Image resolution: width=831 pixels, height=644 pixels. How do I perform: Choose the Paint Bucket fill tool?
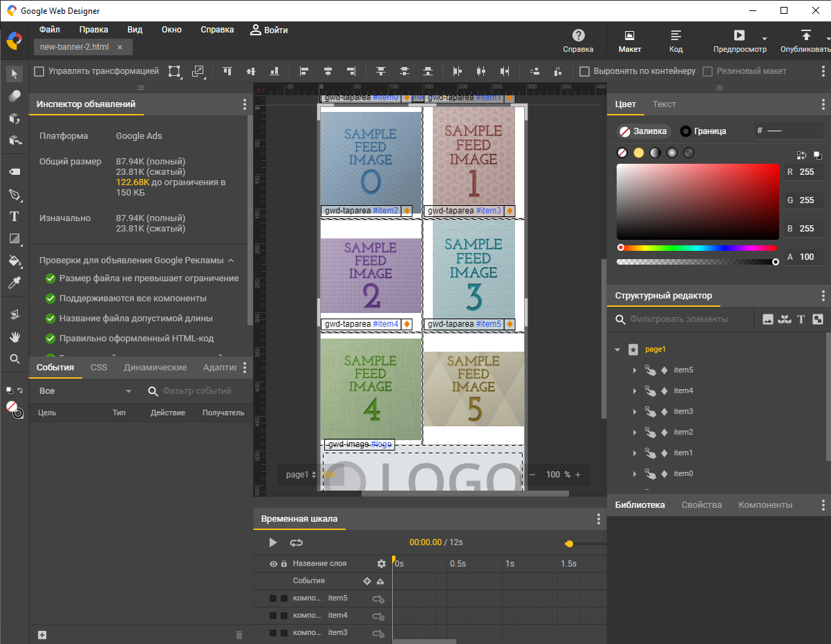15,261
